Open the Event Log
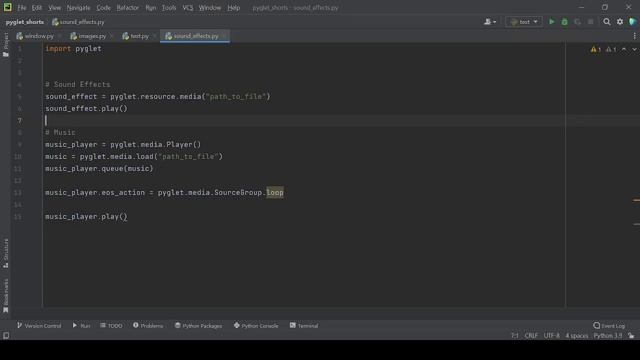640x360 pixels. 609,326
